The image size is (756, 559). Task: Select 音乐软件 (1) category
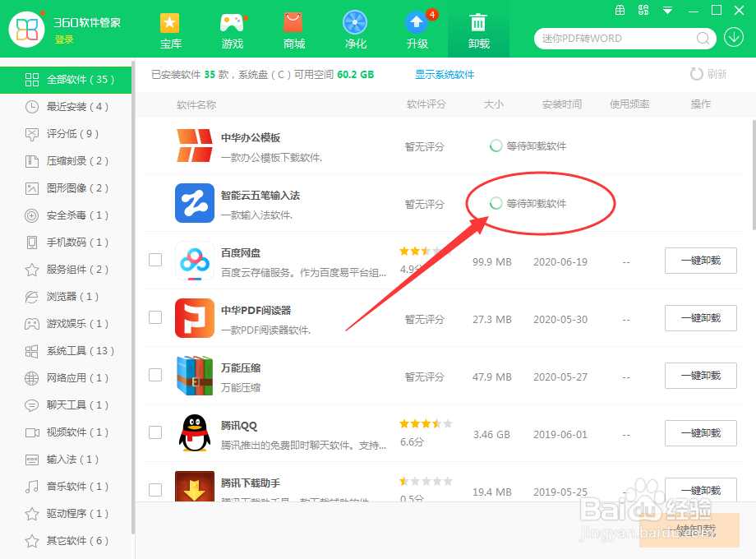pos(66,486)
